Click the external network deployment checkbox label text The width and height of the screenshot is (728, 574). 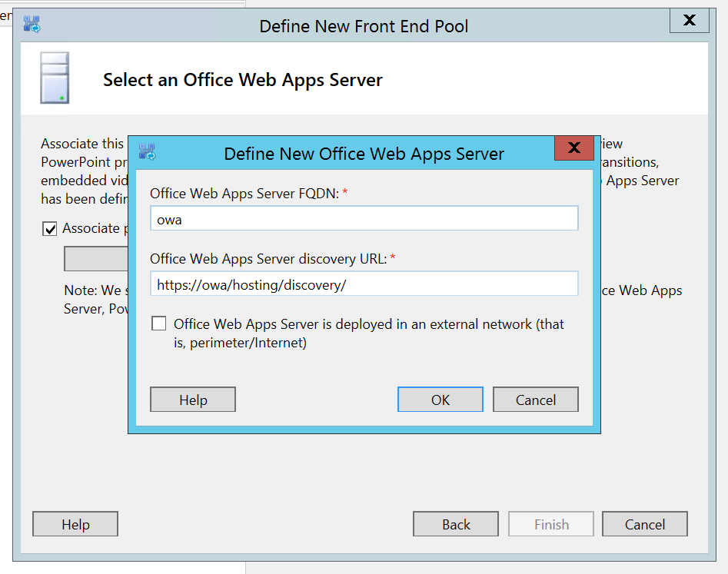click(369, 333)
